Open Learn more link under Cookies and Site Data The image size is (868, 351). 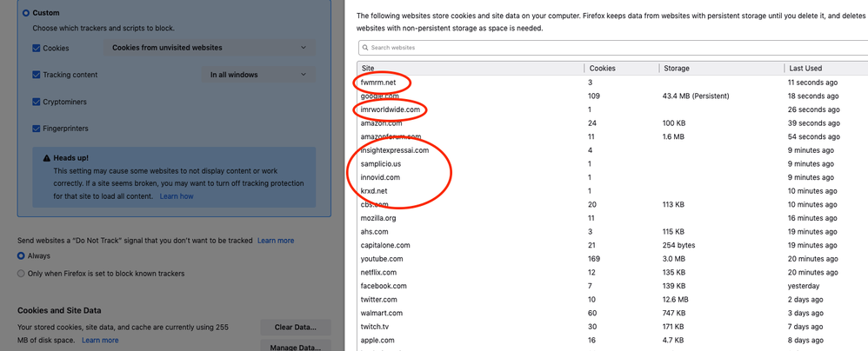[100, 340]
